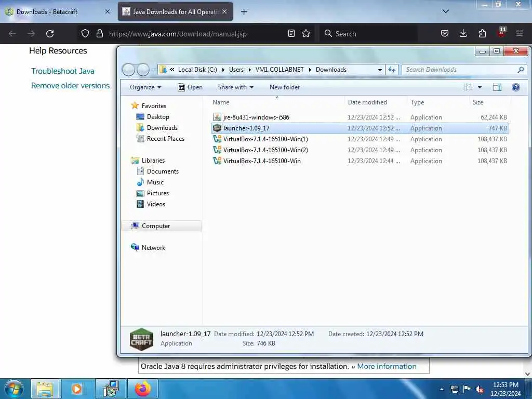532x399 pixels.
Task: Click Firefox back arrow button
Action: tap(12, 34)
